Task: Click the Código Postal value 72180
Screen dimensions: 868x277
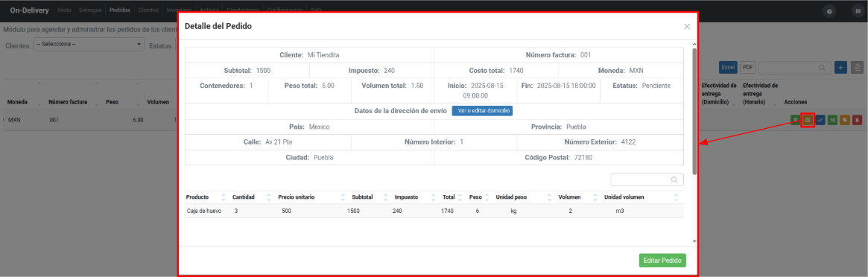Action: pos(583,158)
